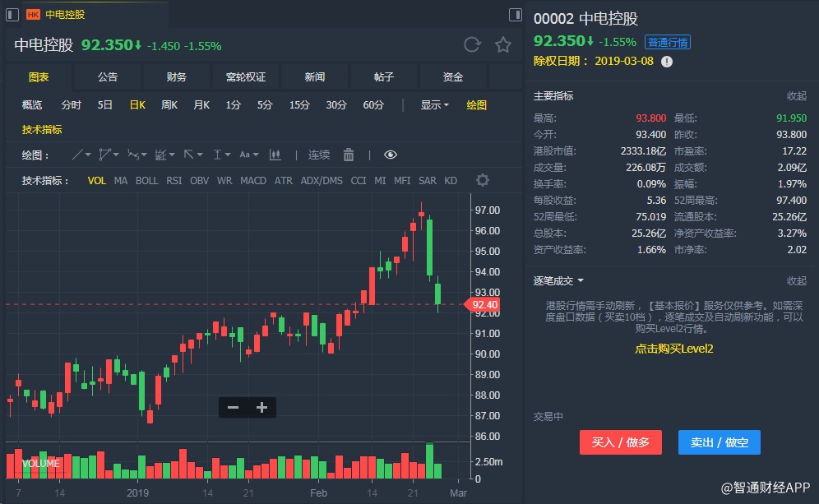
Task: Refresh the stock quote
Action: point(472,45)
